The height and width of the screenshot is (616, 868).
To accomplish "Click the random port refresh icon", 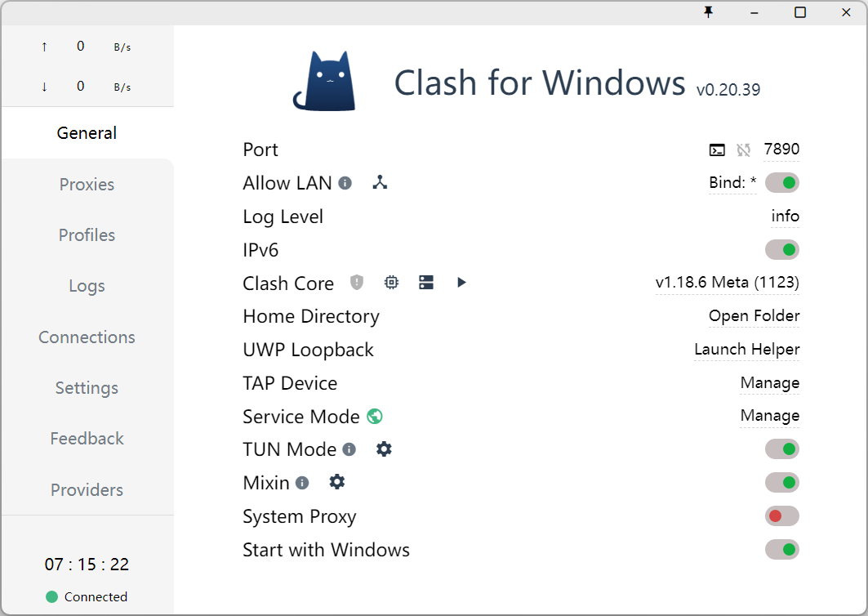I will pyautogui.click(x=743, y=150).
